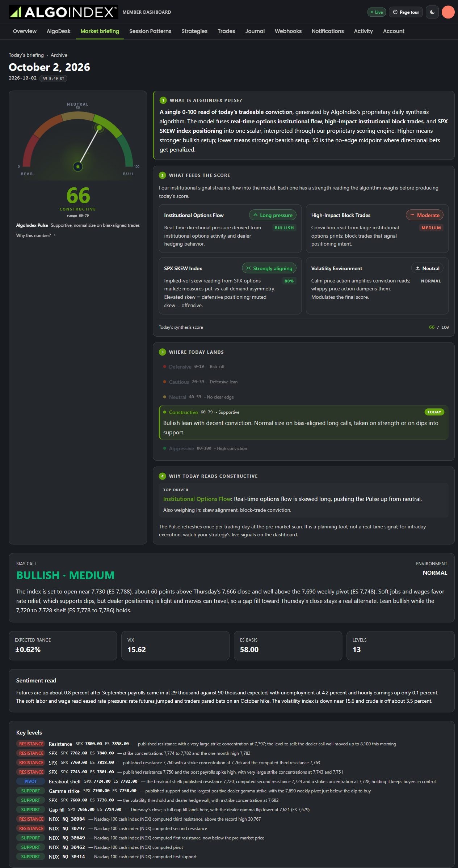Click the SUPPORT tag for NQ 30462
Viewport: 458px width, 868px height.
click(31, 847)
